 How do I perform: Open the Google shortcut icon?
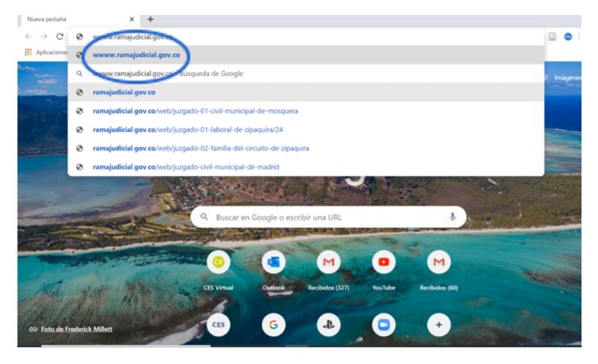pos(274,324)
